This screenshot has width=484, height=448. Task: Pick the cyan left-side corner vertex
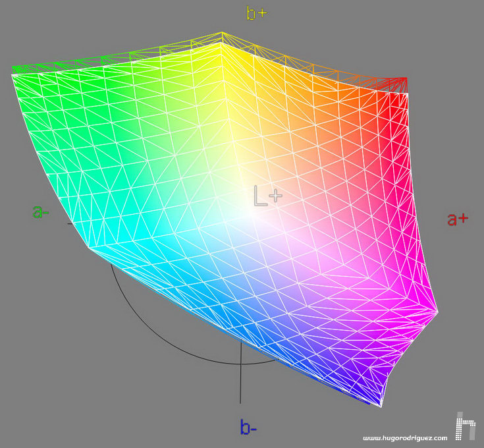90,248
